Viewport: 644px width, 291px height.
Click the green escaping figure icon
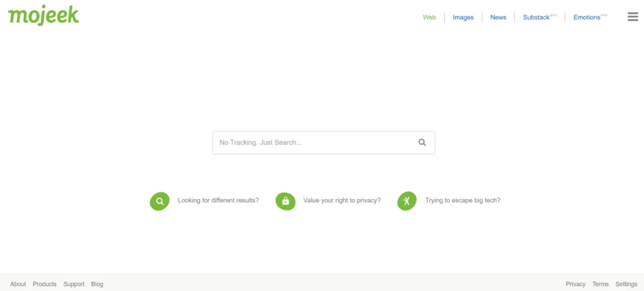[407, 202]
